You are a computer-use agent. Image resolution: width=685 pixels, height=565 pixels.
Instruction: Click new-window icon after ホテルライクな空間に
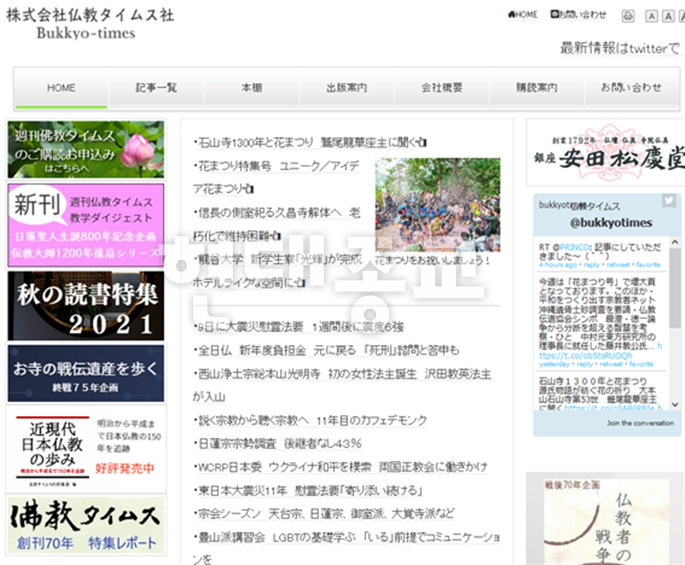point(301,283)
